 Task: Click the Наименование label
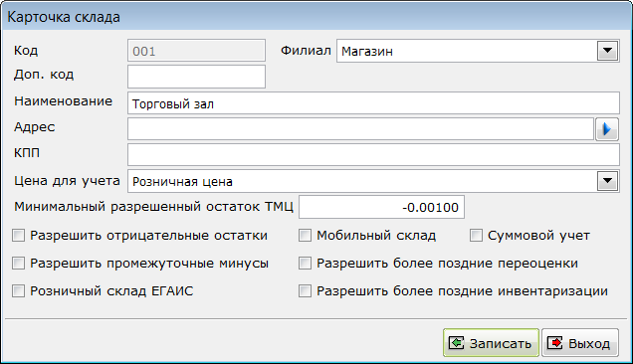tap(64, 100)
